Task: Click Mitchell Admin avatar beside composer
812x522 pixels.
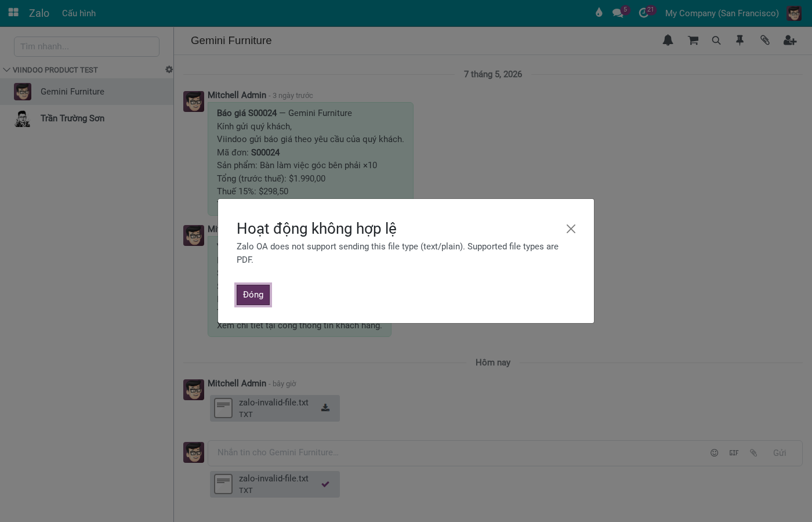Action: (194, 452)
